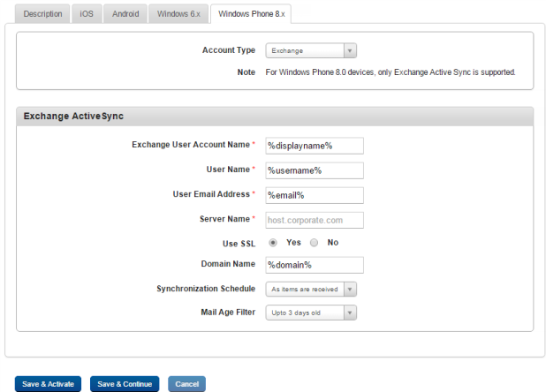Click the Windows Phone 8.0 support note text
The width and height of the screenshot is (546, 392).
point(391,72)
